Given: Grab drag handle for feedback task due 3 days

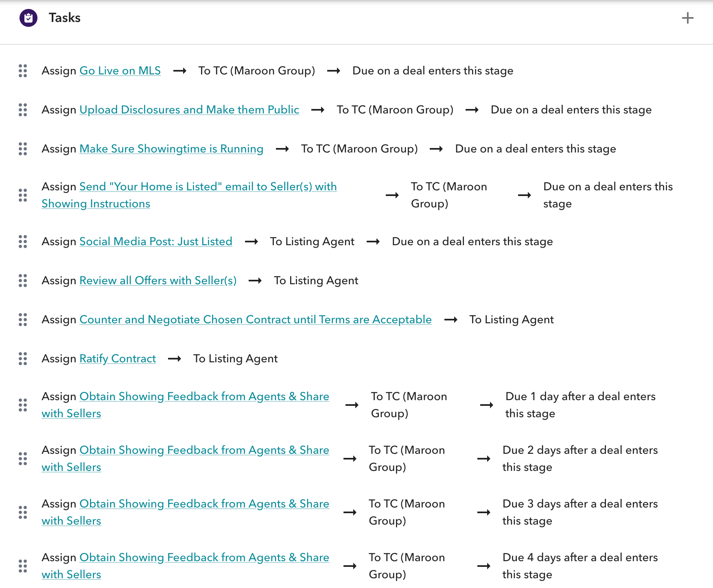Looking at the screenshot, I should [x=23, y=512].
